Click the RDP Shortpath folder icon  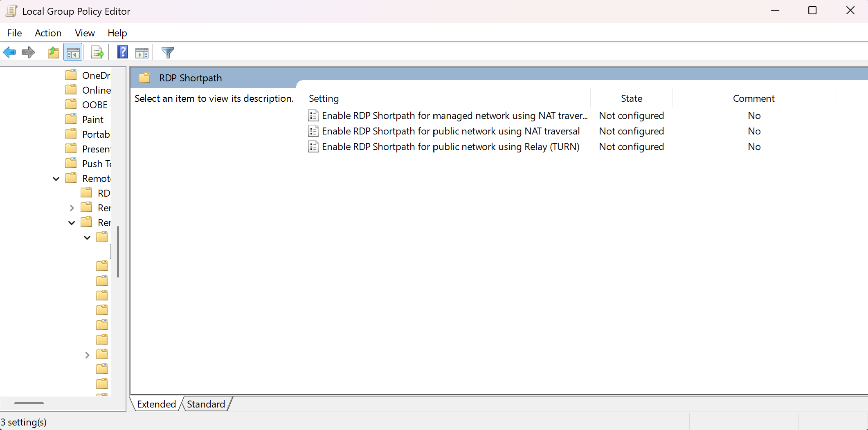coord(144,78)
